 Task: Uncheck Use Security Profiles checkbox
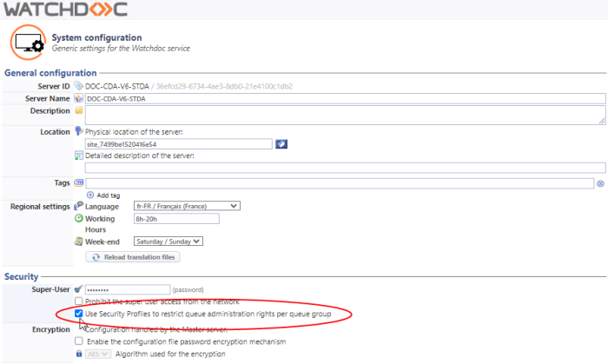click(79, 313)
